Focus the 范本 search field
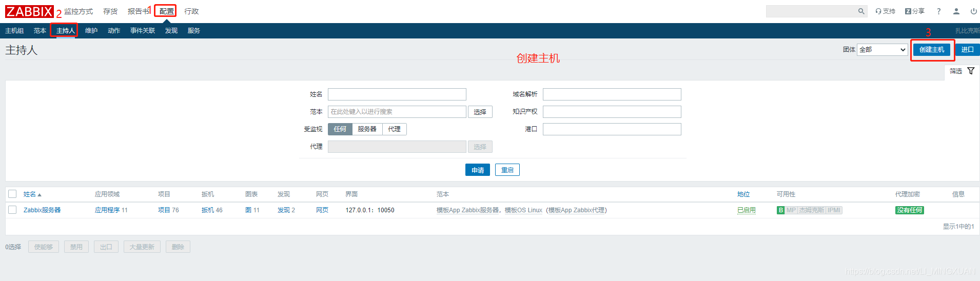Image resolution: width=980 pixels, height=281 pixels. click(397, 112)
